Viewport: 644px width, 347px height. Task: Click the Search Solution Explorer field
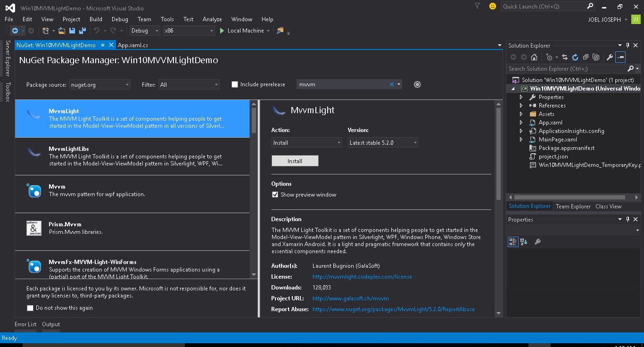coord(567,68)
